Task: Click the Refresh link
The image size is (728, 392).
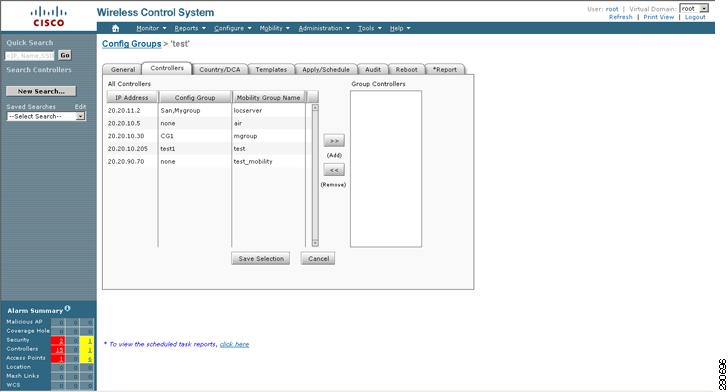Action: coord(621,17)
